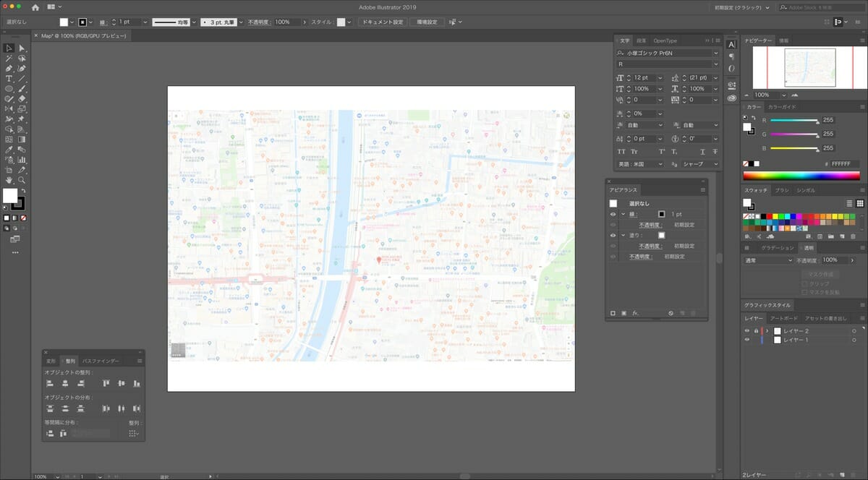Switch to the カラーガイド tab
This screenshot has height=480, width=868.
782,107
